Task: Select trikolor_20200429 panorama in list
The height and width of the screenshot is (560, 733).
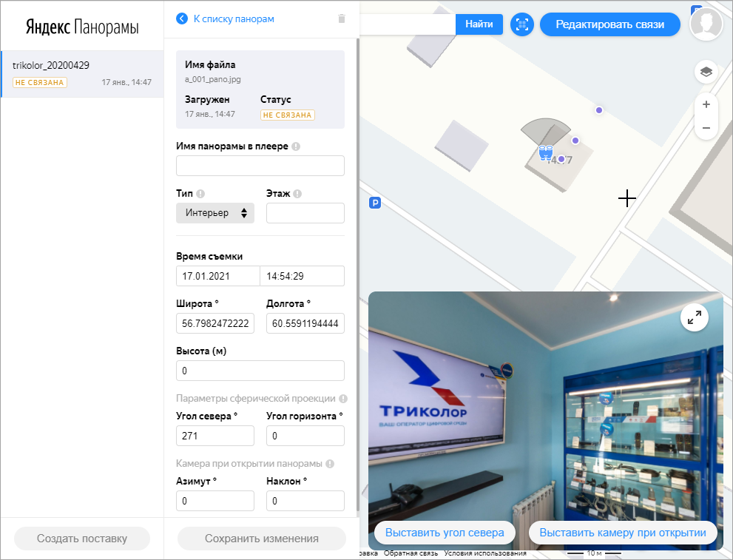Action: click(82, 74)
